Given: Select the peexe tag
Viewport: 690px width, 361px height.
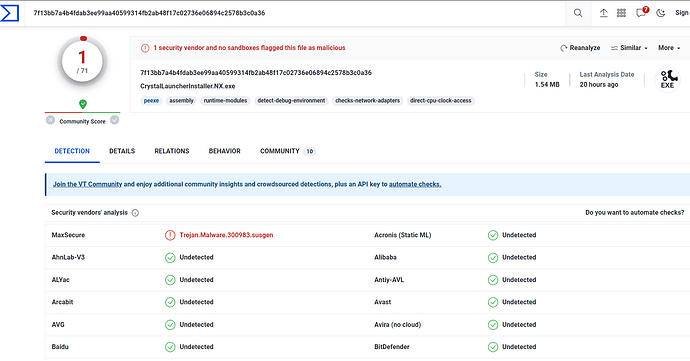Looking at the screenshot, I should 151,101.
